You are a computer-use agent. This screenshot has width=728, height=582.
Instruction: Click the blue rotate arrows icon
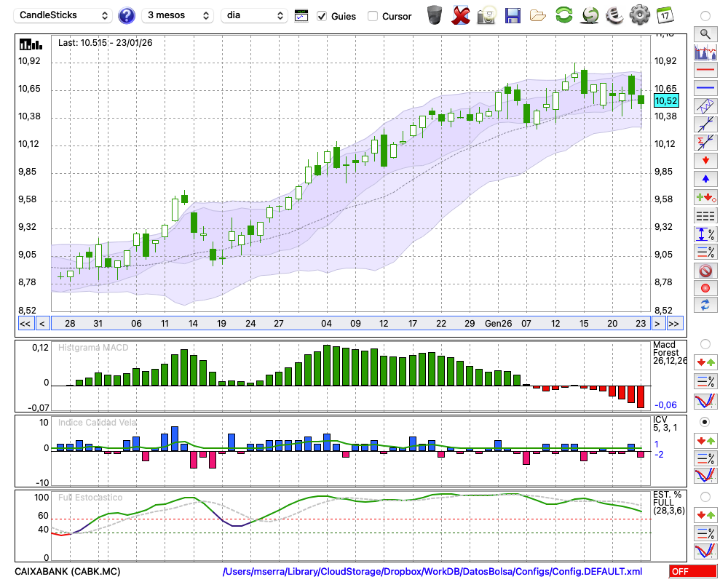705,306
